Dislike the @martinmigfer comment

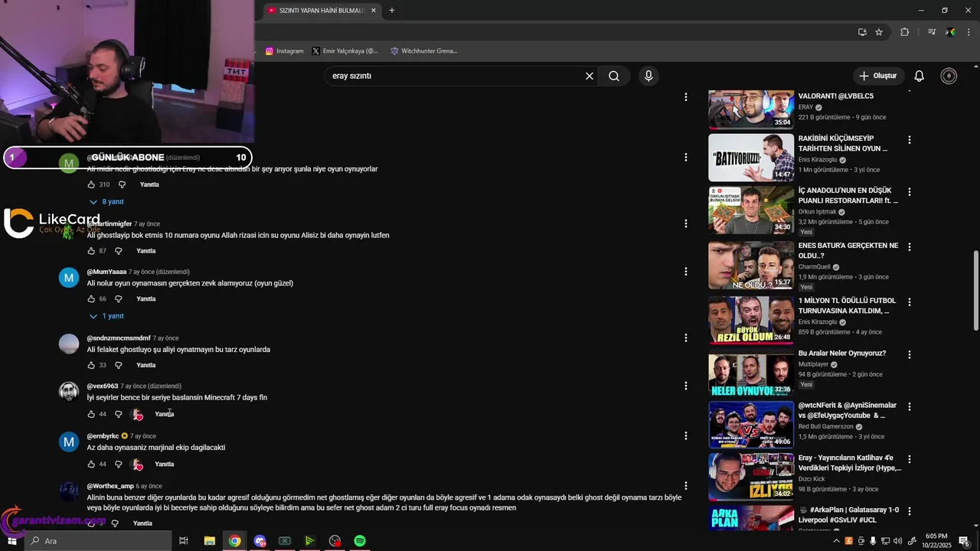[119, 251]
